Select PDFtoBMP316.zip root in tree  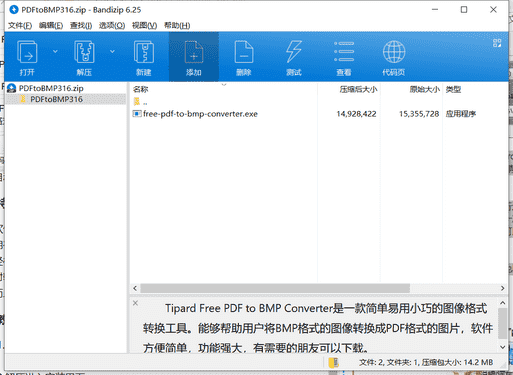point(51,88)
